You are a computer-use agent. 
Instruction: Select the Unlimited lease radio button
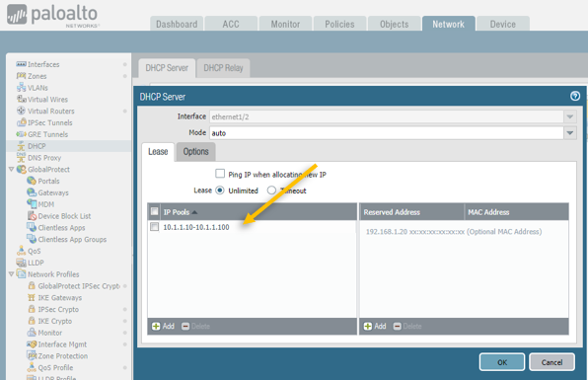pyautogui.click(x=220, y=190)
